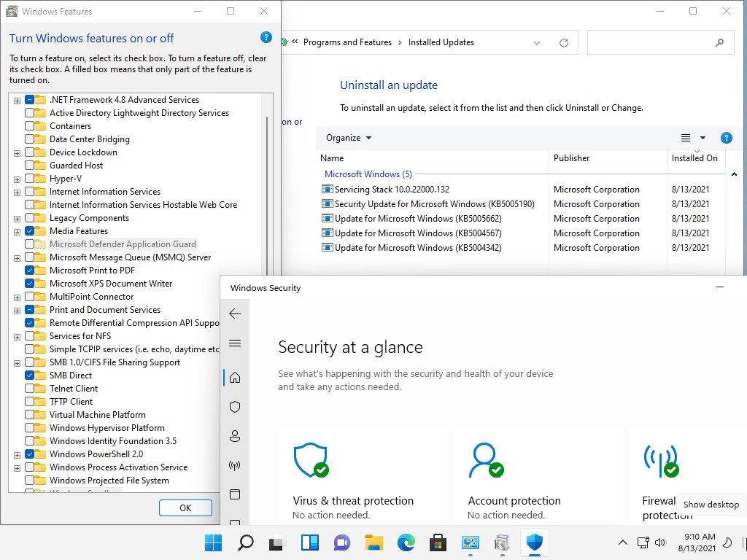Click search magnifier in Installed Updates
This screenshot has height=560, width=747.
tap(719, 42)
